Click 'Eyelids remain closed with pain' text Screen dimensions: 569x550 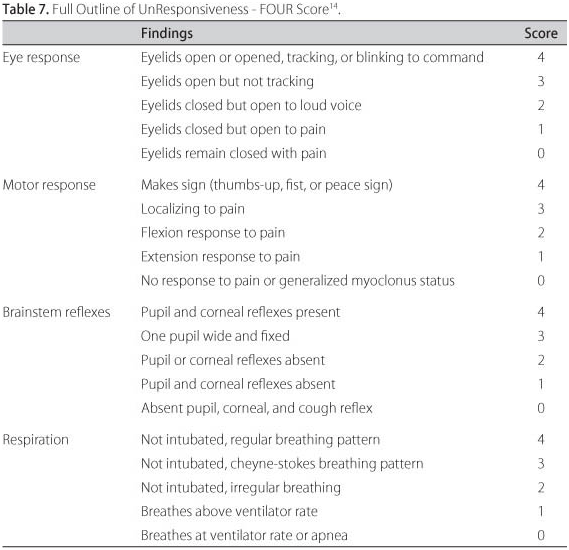tap(234, 153)
